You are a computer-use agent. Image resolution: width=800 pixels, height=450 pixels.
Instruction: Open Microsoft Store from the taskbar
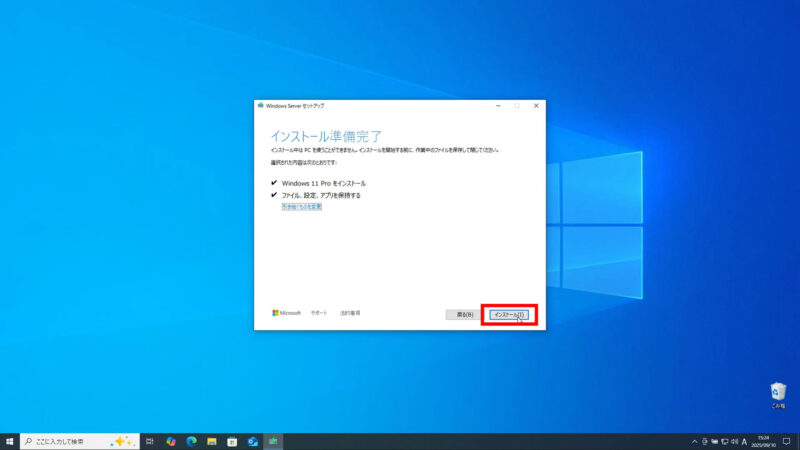pyautogui.click(x=232, y=441)
